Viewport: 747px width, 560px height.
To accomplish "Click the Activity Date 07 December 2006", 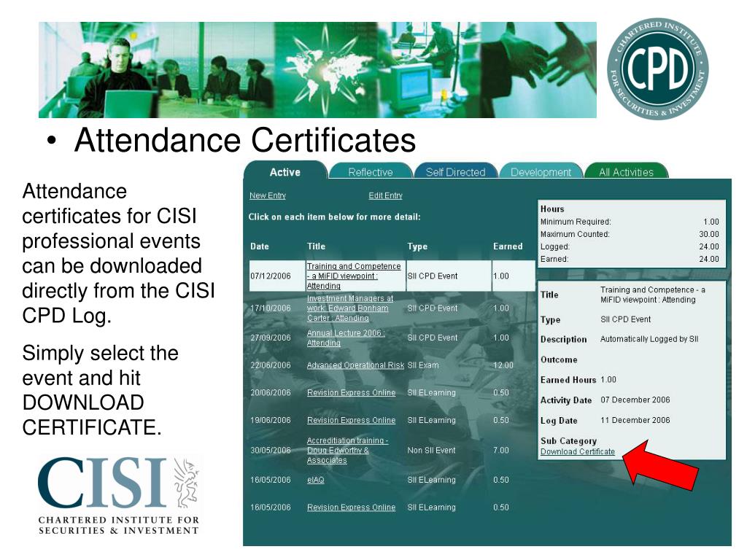I will coord(635,400).
